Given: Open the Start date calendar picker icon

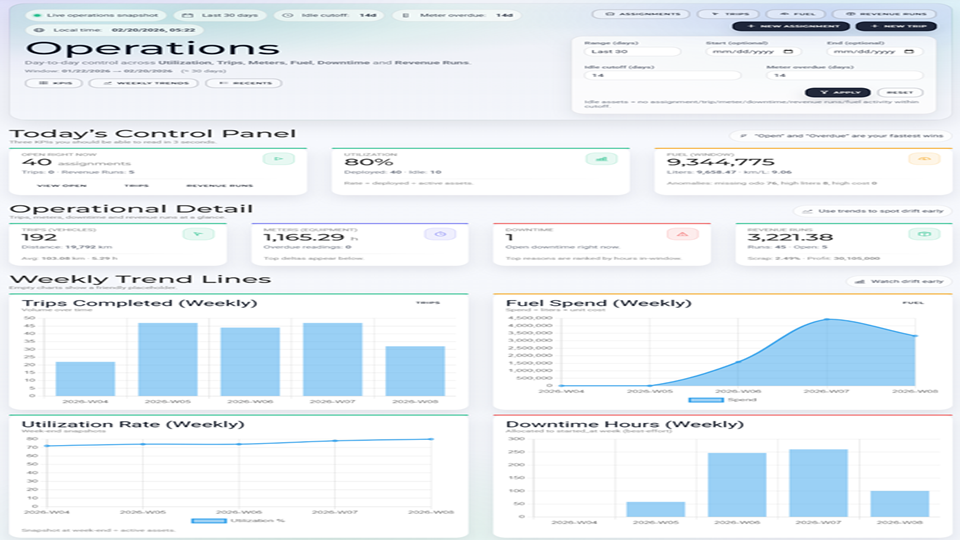Looking at the screenshot, I should pyautogui.click(x=788, y=51).
